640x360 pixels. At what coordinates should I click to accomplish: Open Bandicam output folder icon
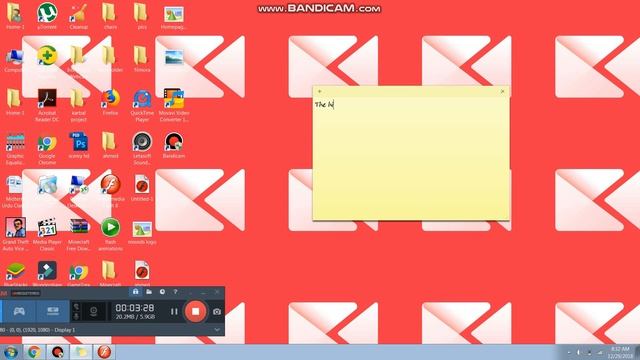pyautogui.click(x=149, y=291)
